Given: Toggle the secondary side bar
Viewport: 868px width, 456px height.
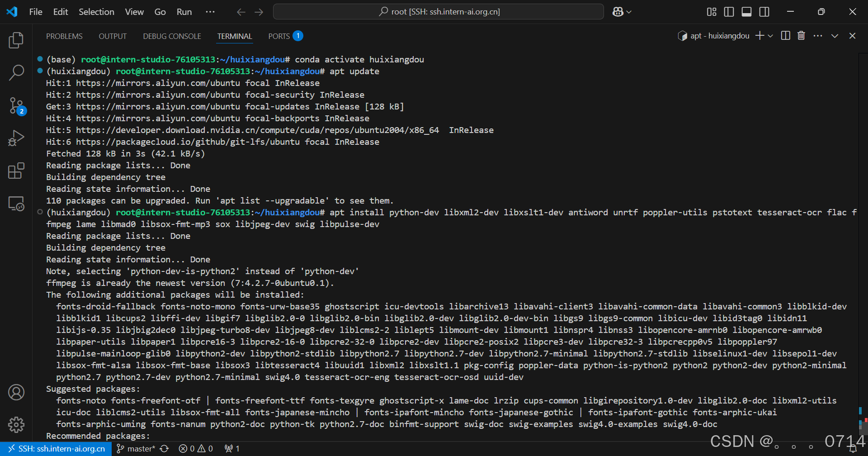Looking at the screenshot, I should (764, 12).
